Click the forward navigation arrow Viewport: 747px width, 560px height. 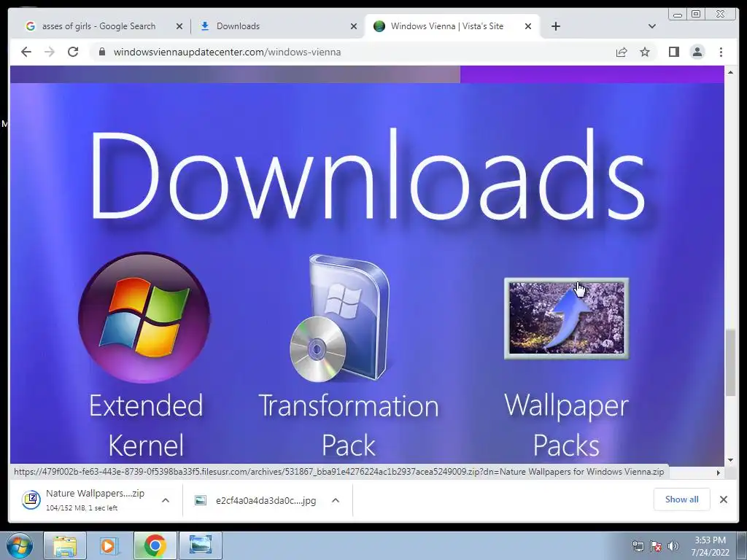tap(50, 52)
